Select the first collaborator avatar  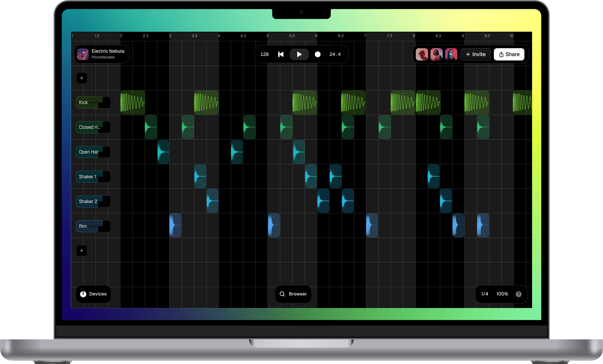(422, 54)
